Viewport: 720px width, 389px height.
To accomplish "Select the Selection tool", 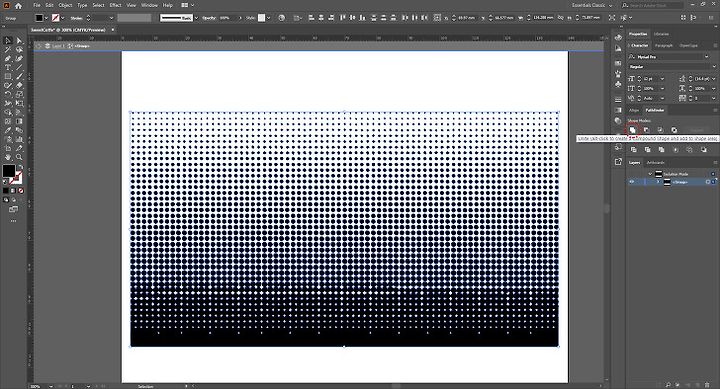I will tap(7, 41).
